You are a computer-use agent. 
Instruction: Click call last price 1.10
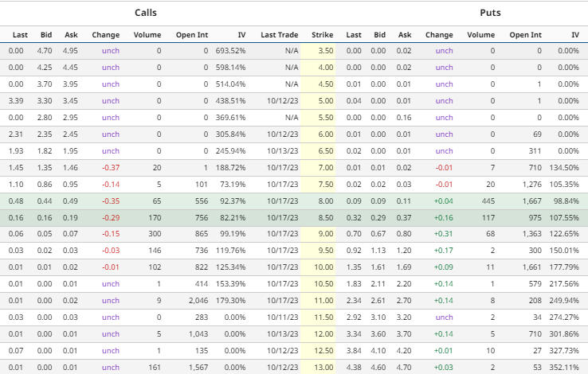[16, 184]
